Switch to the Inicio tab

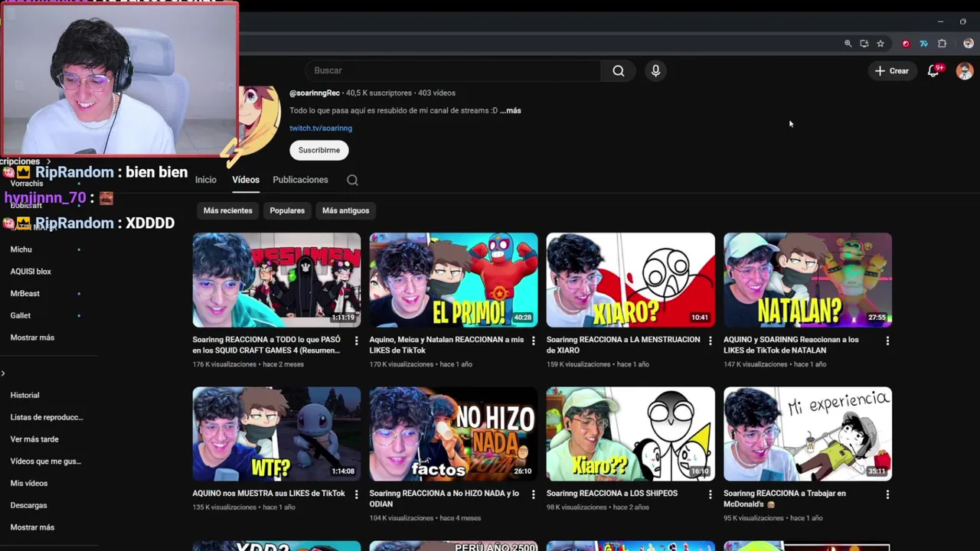pyautogui.click(x=206, y=180)
